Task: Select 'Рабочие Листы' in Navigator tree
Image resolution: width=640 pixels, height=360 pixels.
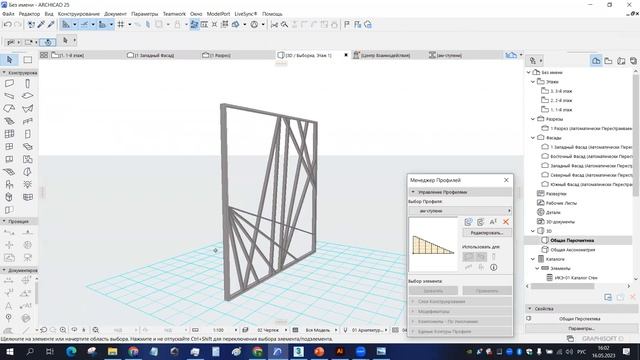Action: [x=561, y=203]
